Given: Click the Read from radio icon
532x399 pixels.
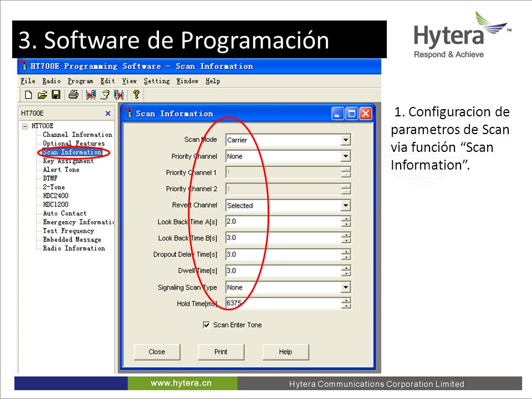Looking at the screenshot, I should 90,95.
